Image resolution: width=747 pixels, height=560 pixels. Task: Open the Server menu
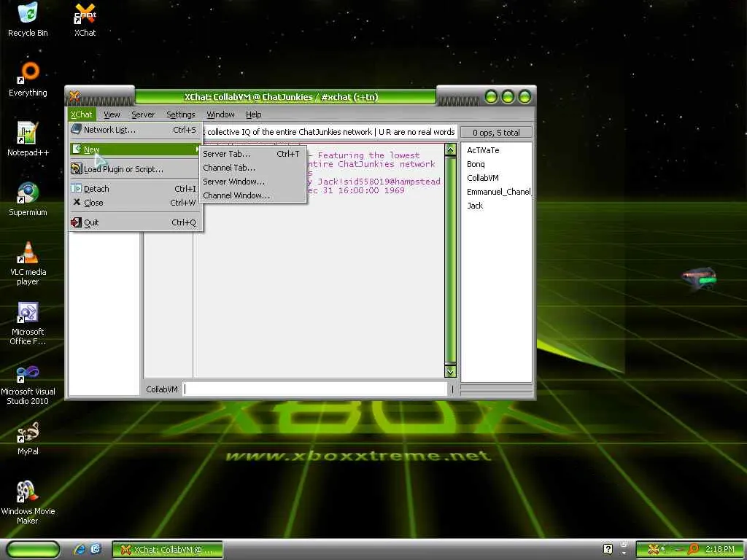pos(143,114)
